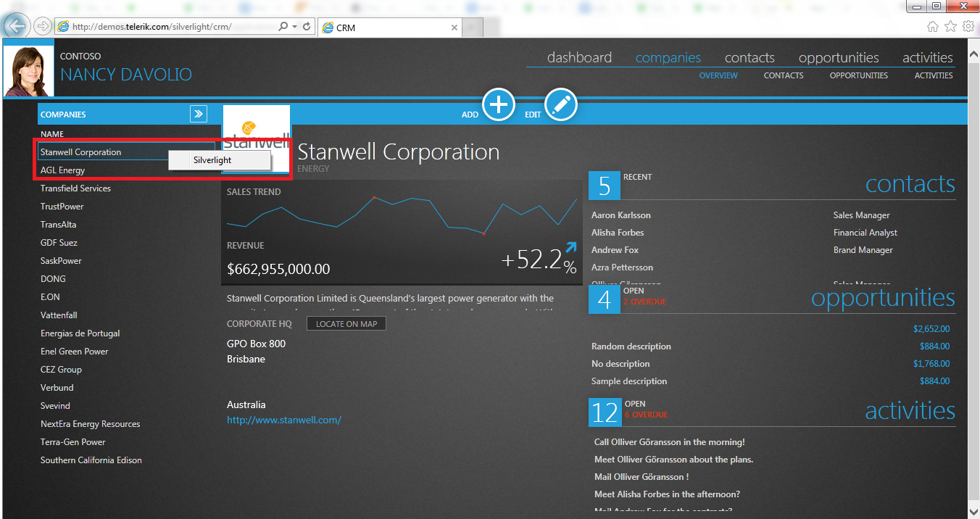This screenshot has width=980, height=519.
Task: Click Nancy Davolio's profile photo
Action: 29,69
